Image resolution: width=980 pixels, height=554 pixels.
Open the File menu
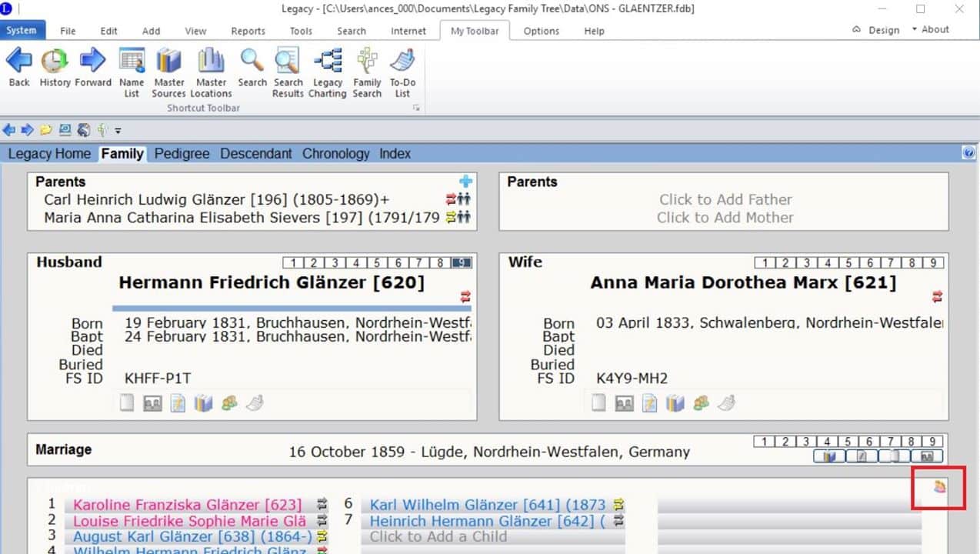point(68,31)
